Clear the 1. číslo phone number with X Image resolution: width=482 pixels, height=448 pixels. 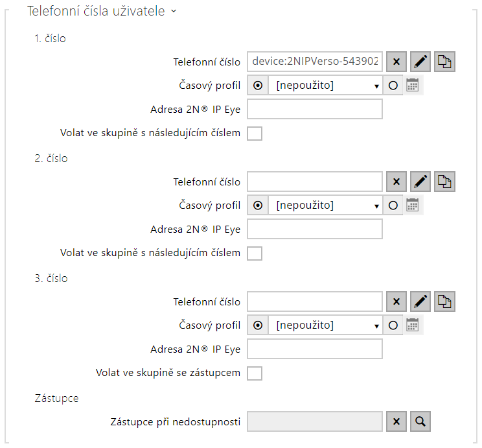click(x=396, y=62)
